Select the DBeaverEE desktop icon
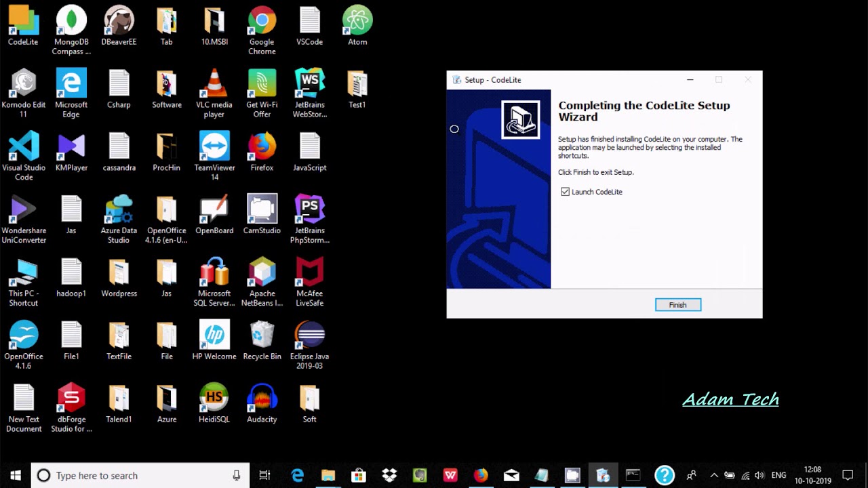 [119, 26]
